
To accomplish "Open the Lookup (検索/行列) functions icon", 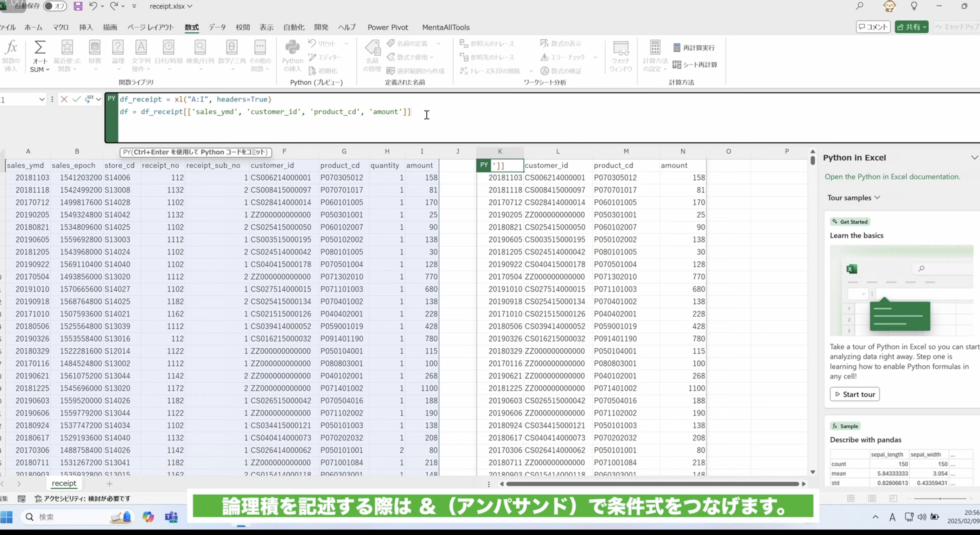I will [200, 47].
